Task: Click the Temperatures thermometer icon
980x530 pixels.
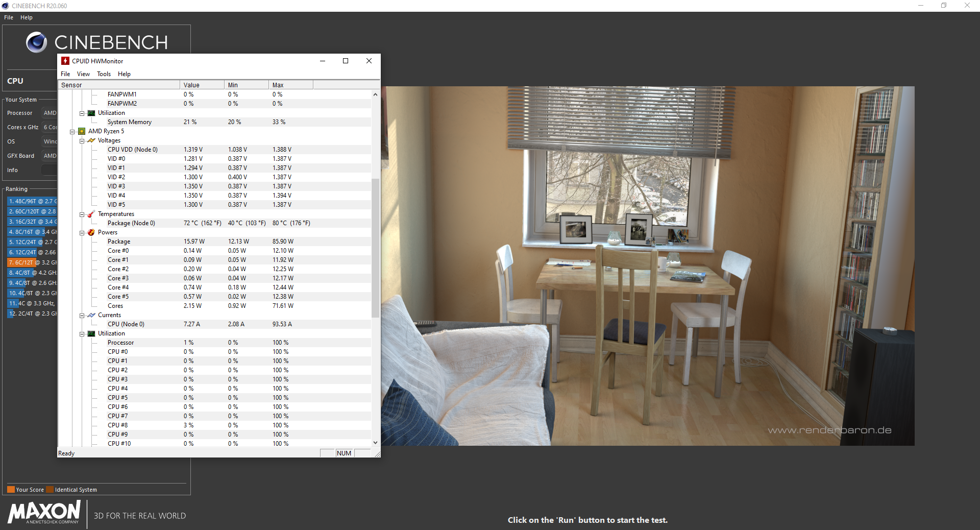Action: coord(91,214)
